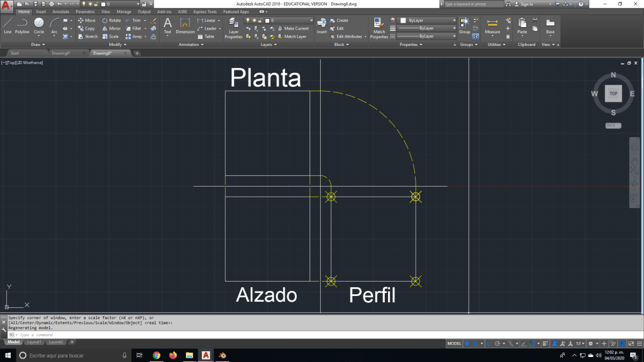
Task: Select the Line drawing tool
Action: (x=8, y=25)
